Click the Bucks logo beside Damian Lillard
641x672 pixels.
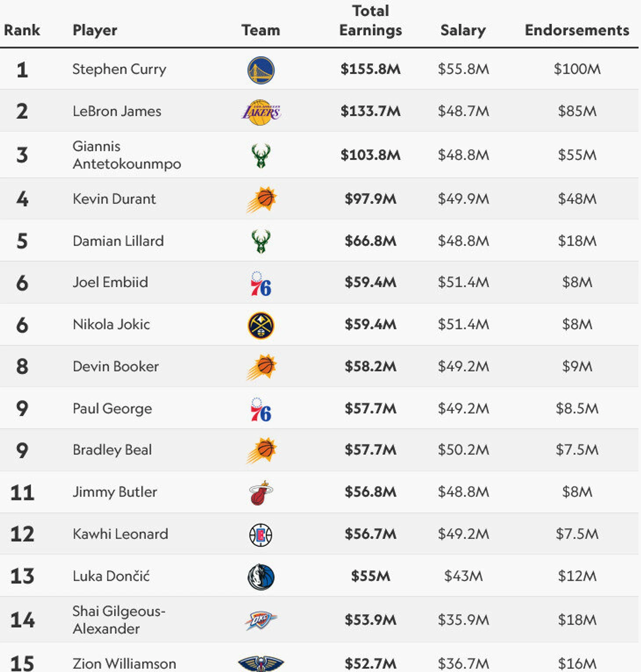tap(261, 242)
